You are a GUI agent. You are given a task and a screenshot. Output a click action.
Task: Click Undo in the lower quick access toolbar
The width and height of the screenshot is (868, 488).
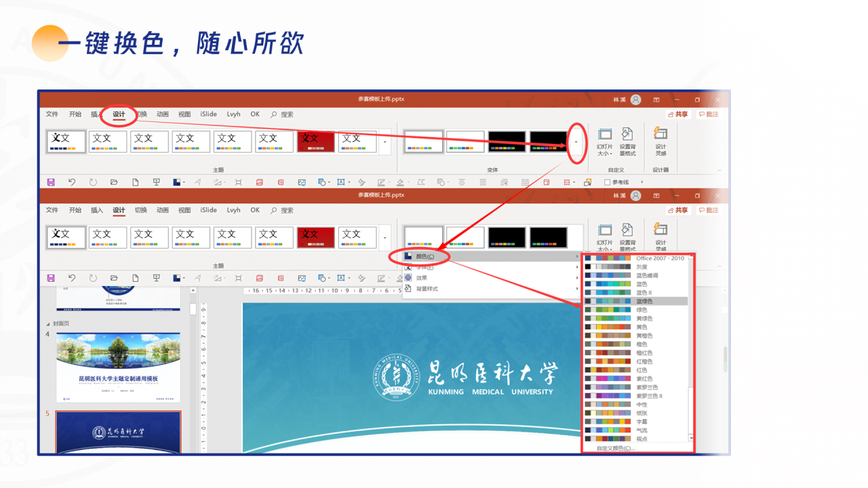(72, 278)
